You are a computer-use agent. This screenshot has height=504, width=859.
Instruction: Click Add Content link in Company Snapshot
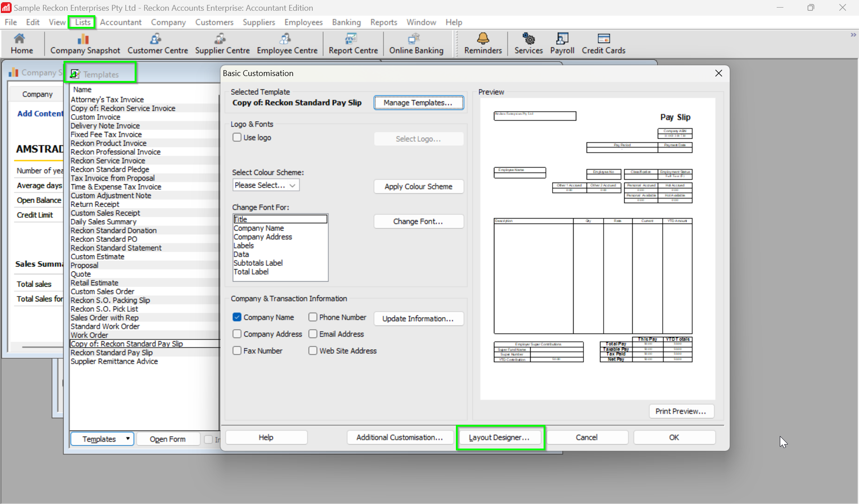(40, 114)
